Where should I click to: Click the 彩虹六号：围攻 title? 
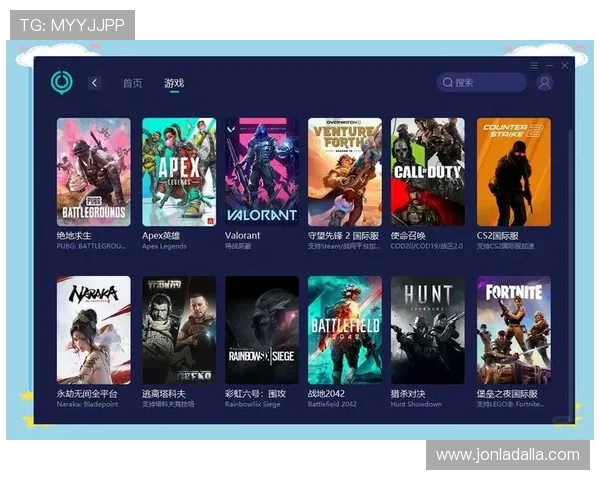255,393
